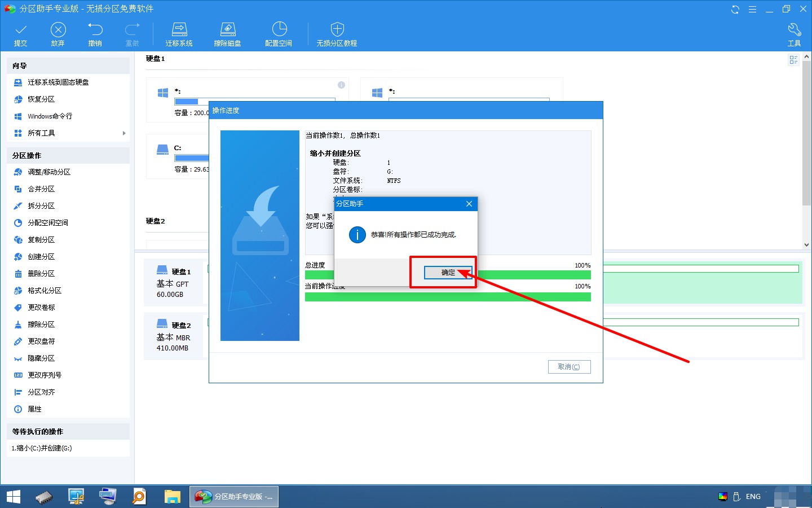Viewport: 812px width, 508px height.
Task: Click the 总进度 total progress bar
Action: tap(448, 275)
